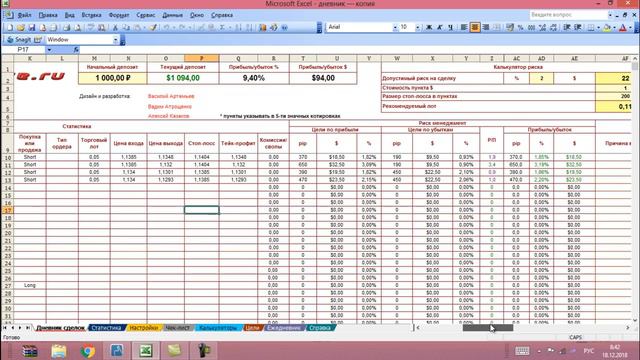
Task: Click inside the help question input box
Action: point(568,15)
